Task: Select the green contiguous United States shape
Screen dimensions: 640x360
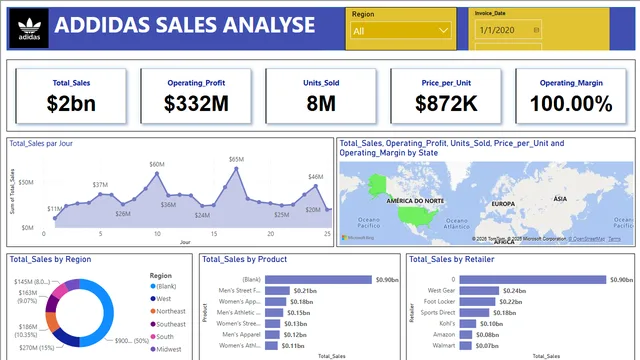Action: (x=416, y=216)
